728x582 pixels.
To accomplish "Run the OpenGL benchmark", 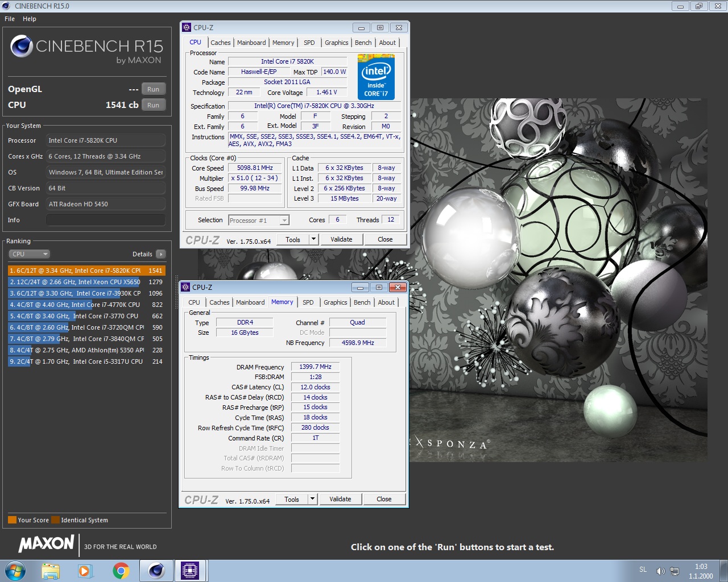I will [154, 89].
